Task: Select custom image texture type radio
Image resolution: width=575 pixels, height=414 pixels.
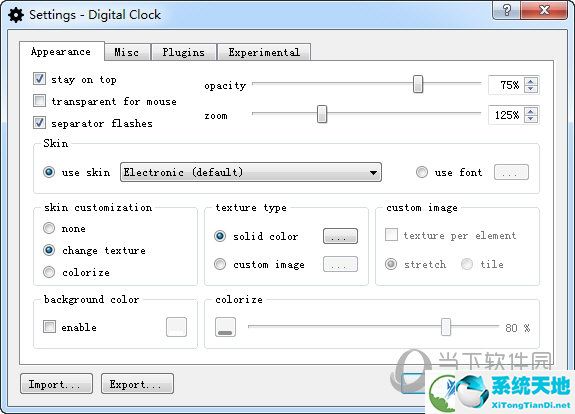Action: (x=220, y=264)
